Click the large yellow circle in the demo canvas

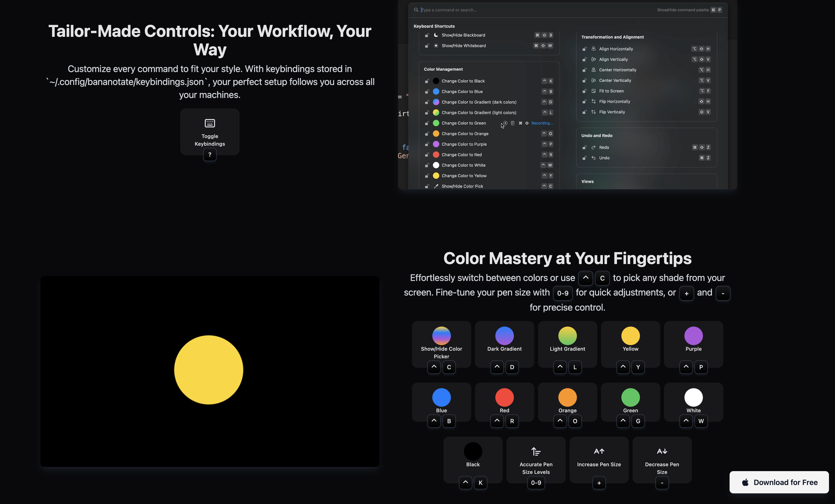coord(209,370)
